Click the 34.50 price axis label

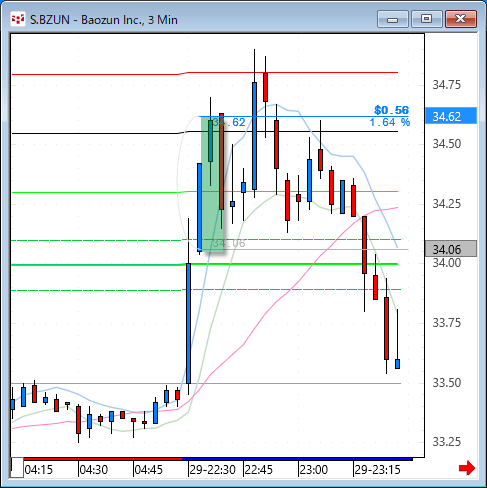(446, 144)
